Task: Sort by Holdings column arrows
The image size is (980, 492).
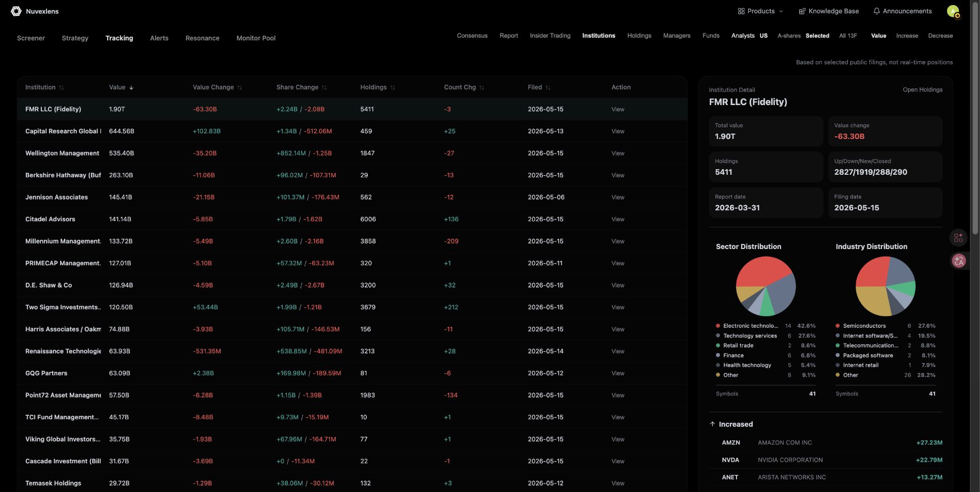Action: click(x=393, y=87)
